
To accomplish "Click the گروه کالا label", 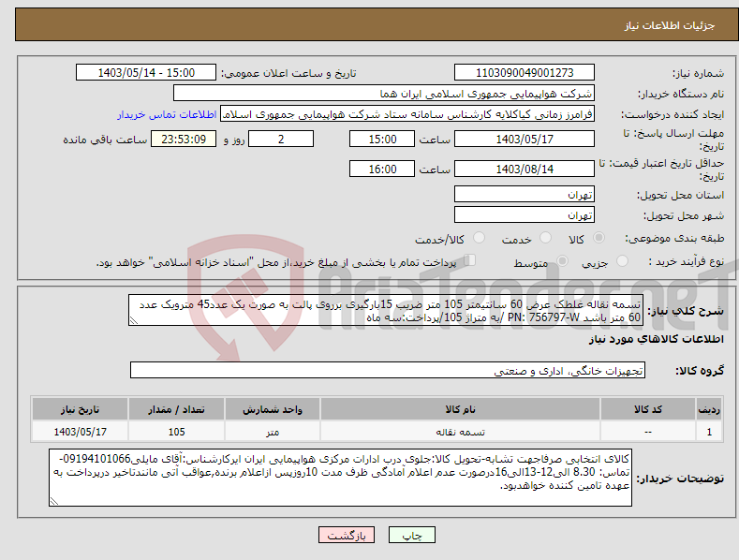I will pyautogui.click(x=700, y=371).
